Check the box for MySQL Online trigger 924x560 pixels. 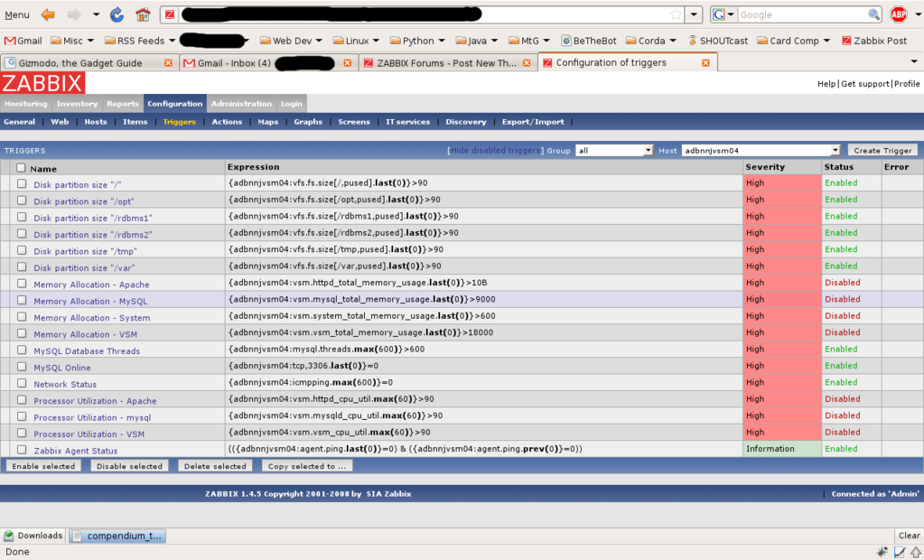point(22,367)
